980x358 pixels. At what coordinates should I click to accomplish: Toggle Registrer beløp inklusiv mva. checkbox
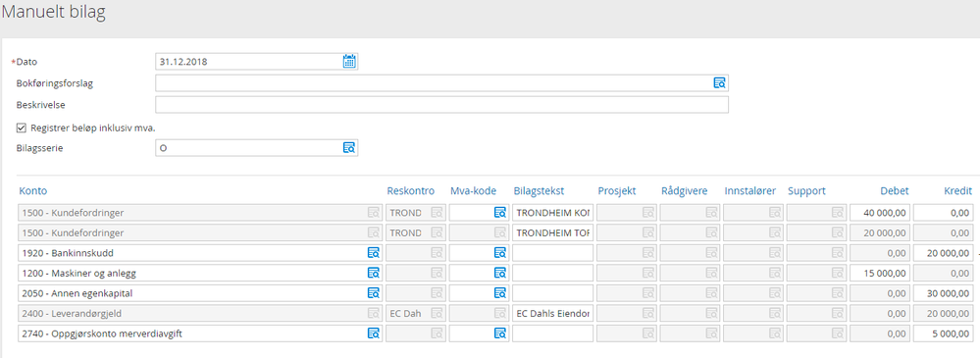point(22,128)
